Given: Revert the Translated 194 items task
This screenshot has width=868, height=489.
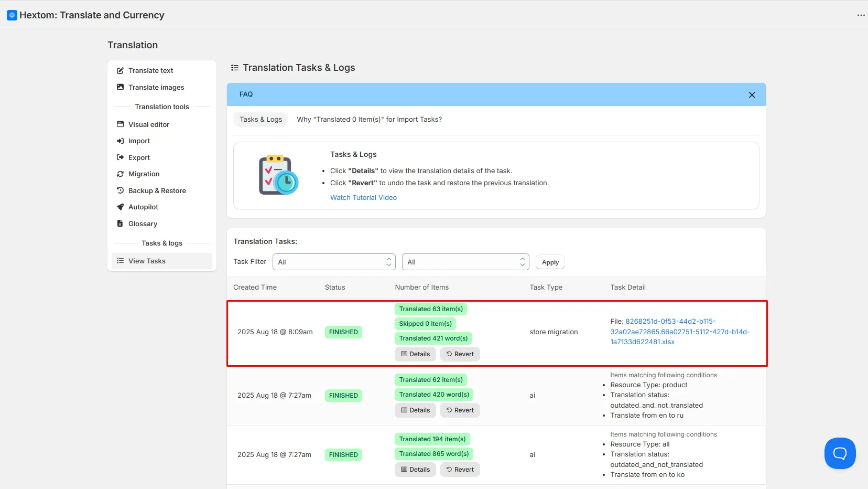Looking at the screenshot, I should (460, 470).
